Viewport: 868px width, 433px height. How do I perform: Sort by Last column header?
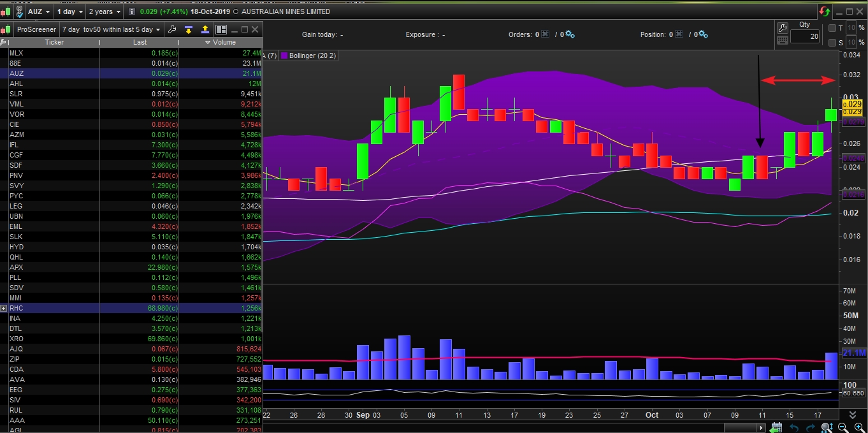140,42
